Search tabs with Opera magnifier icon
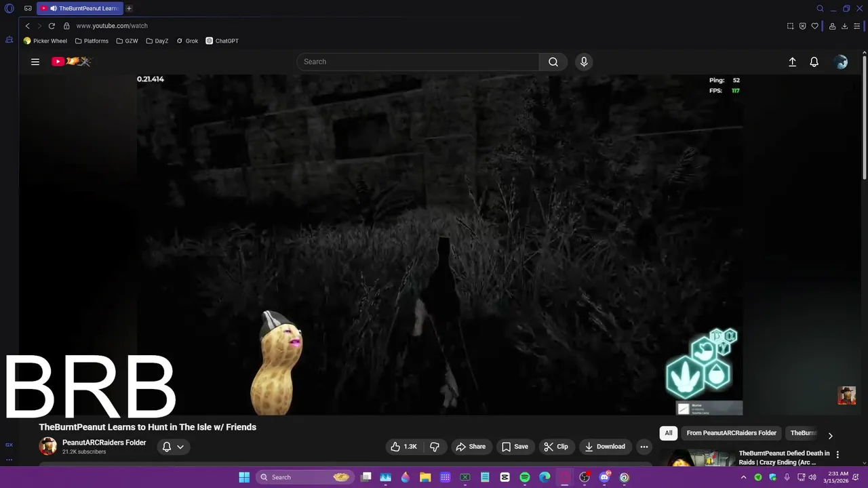 (x=820, y=9)
